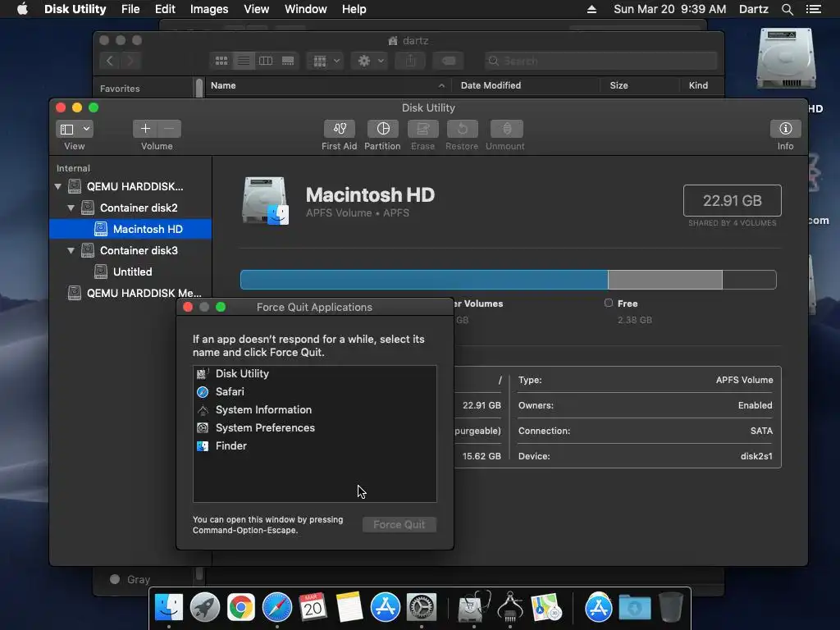Add a volume with the plus button
Screen dimensions: 840x630
point(144,129)
